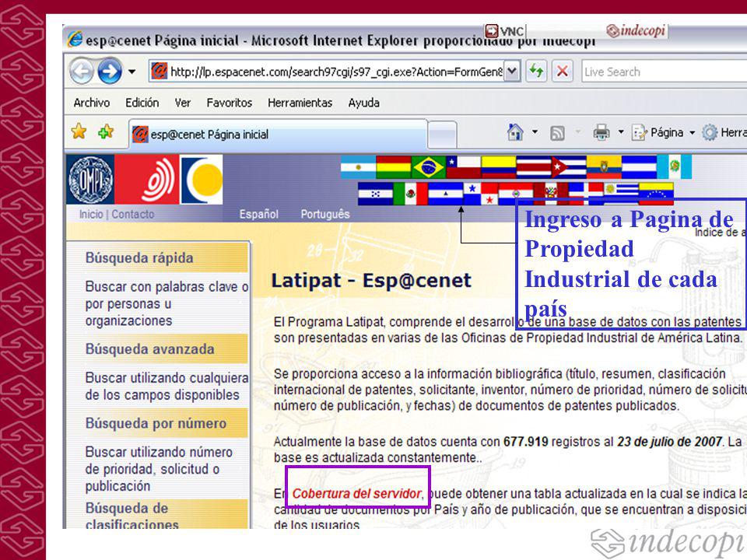Click the 677.919 record count text
The width and height of the screenshot is (747, 560).
pyautogui.click(x=525, y=442)
